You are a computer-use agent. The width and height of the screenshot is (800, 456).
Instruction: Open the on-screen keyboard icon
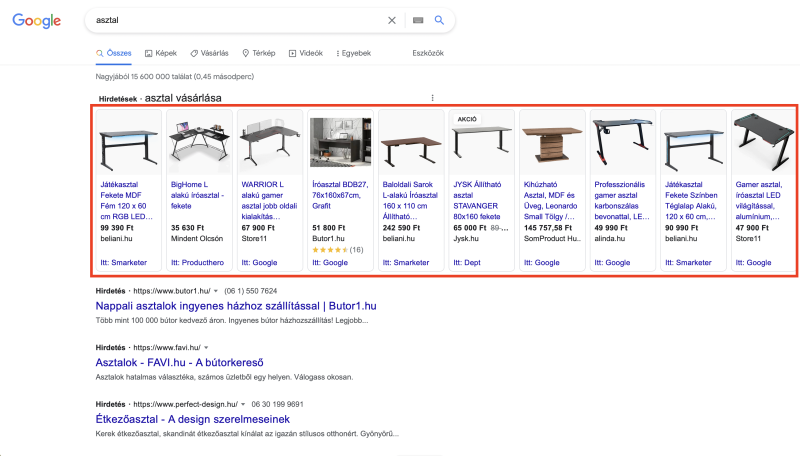tap(417, 20)
